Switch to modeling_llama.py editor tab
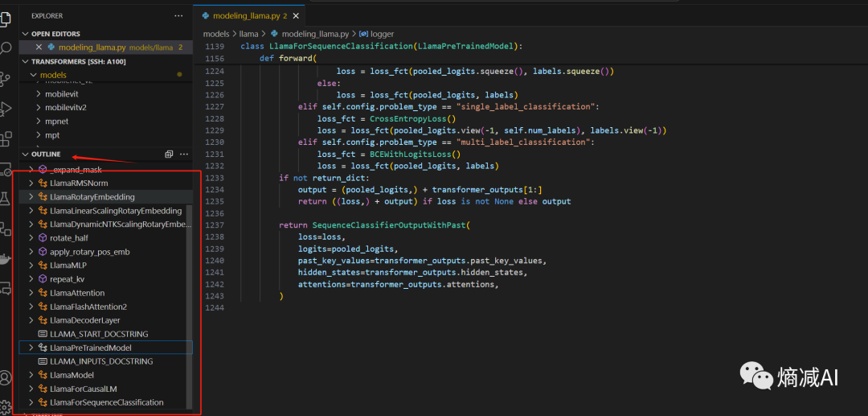 click(x=250, y=15)
